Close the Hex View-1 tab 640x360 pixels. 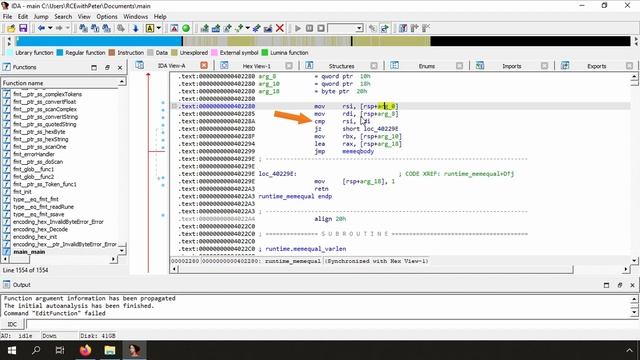point(289,66)
